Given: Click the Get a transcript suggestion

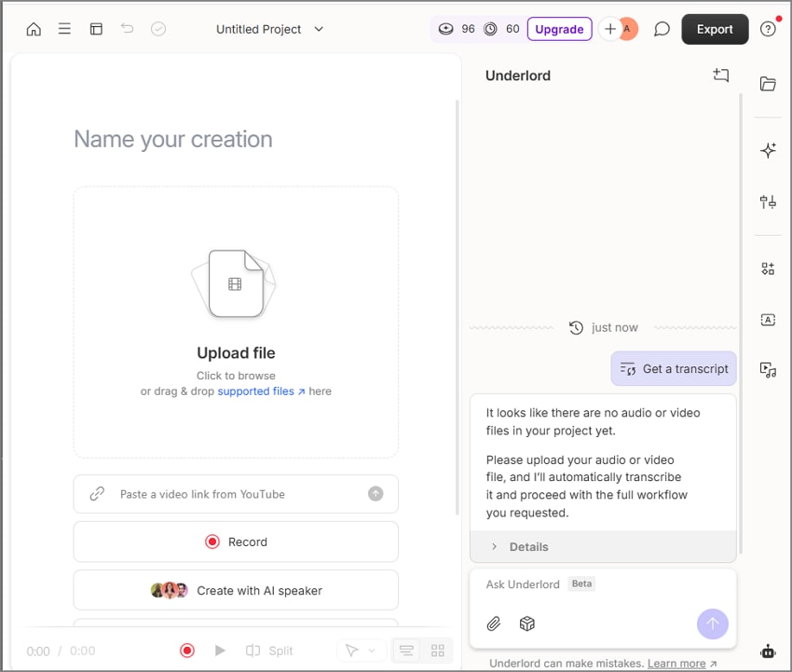Looking at the screenshot, I should [x=673, y=368].
